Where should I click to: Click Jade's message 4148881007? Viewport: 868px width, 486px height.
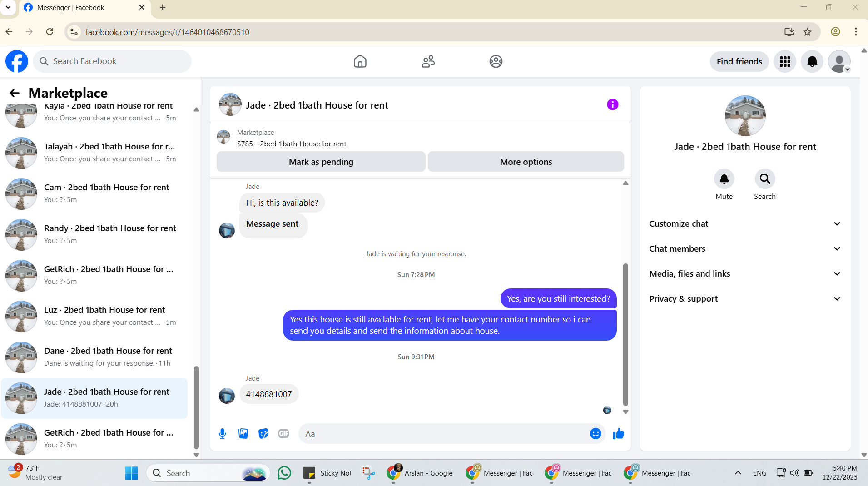(x=269, y=394)
